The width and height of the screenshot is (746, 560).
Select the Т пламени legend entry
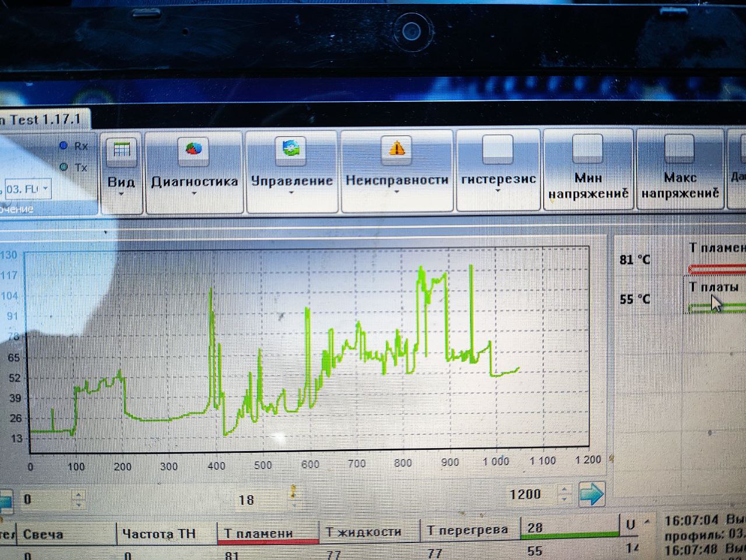717,248
